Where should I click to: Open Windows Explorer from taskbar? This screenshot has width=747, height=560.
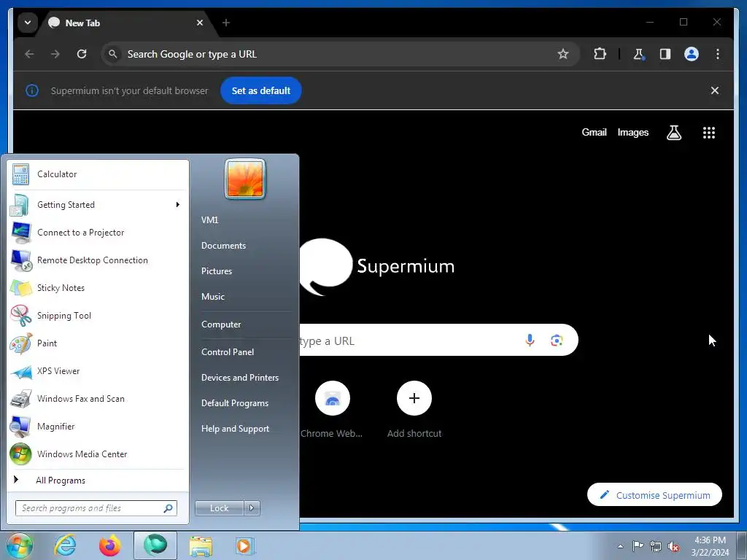(201, 545)
